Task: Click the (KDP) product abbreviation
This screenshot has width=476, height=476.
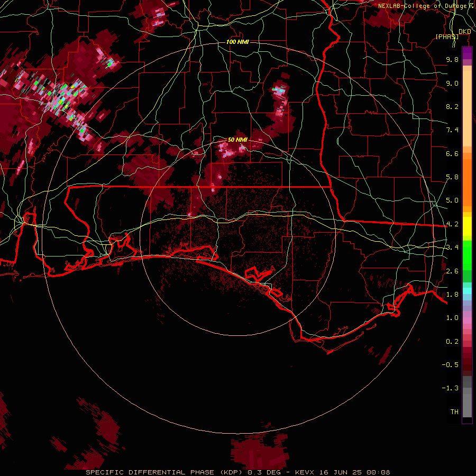Action: [x=231, y=472]
